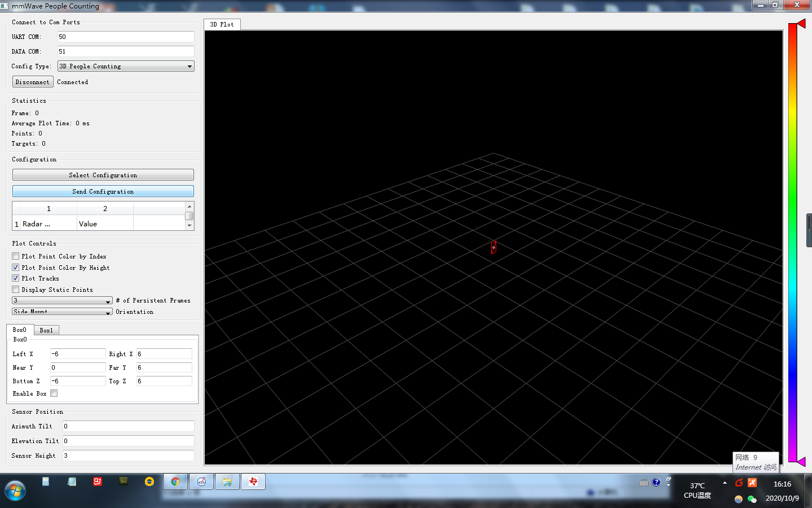Open the File Explorer taskbar button
812x508 pixels.
coord(227,481)
